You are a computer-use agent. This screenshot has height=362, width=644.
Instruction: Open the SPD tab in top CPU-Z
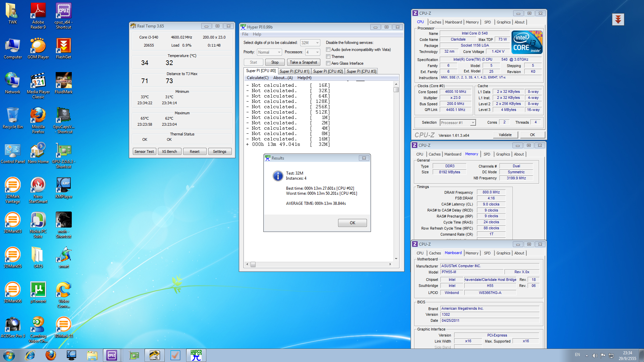coord(487,22)
